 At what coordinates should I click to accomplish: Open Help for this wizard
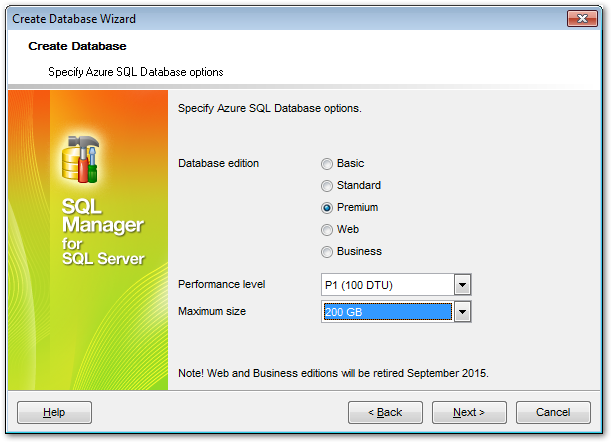click(x=54, y=412)
